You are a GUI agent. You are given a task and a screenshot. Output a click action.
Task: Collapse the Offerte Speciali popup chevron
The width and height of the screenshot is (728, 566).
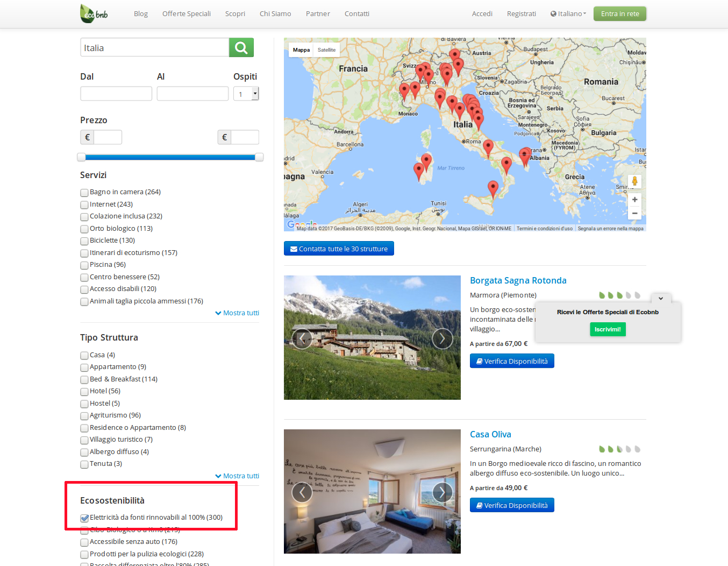click(661, 299)
